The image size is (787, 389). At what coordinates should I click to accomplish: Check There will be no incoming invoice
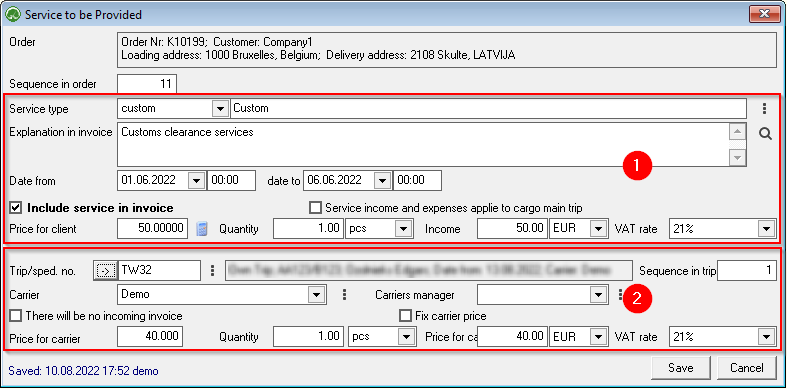(16, 316)
